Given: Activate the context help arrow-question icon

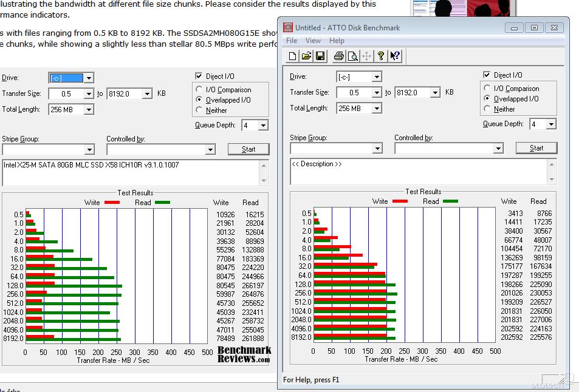Looking at the screenshot, I should 395,56.
